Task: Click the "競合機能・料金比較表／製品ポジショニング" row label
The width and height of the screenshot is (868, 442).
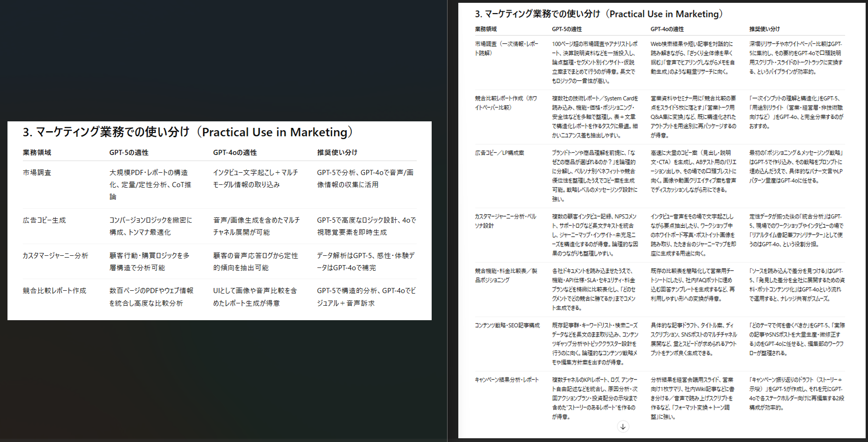Action: (506, 275)
